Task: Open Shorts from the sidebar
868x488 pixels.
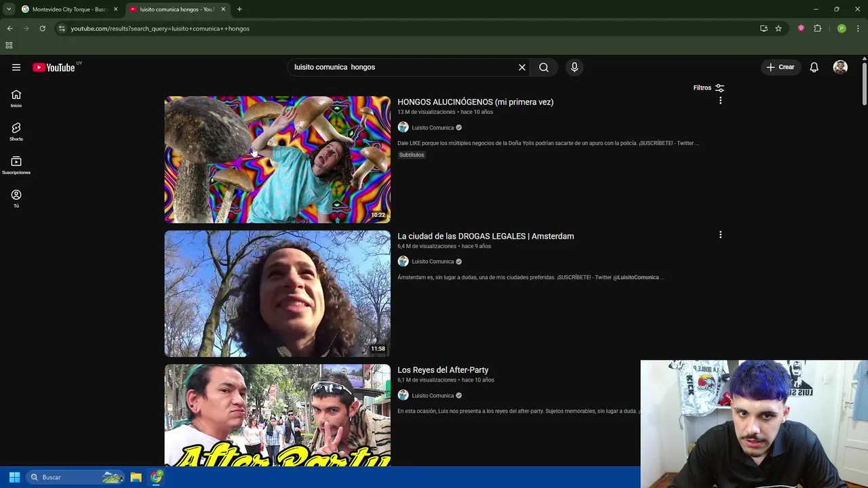Action: [x=16, y=132]
